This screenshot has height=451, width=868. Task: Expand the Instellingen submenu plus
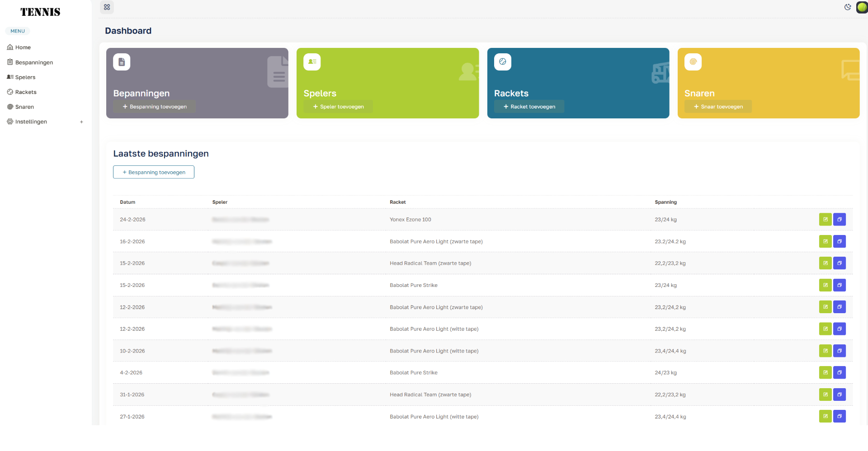coord(81,122)
